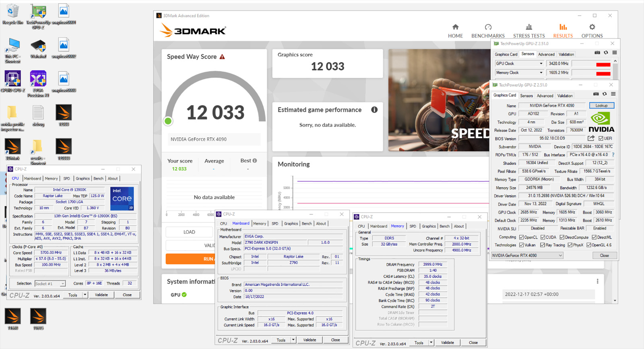Open the debug text file on the desktop
This screenshot has width=644, height=349.
38,116
